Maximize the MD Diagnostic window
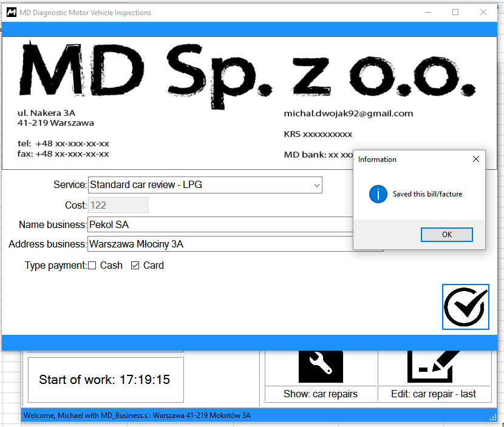Image resolution: width=504 pixels, height=427 pixels. pos(455,12)
